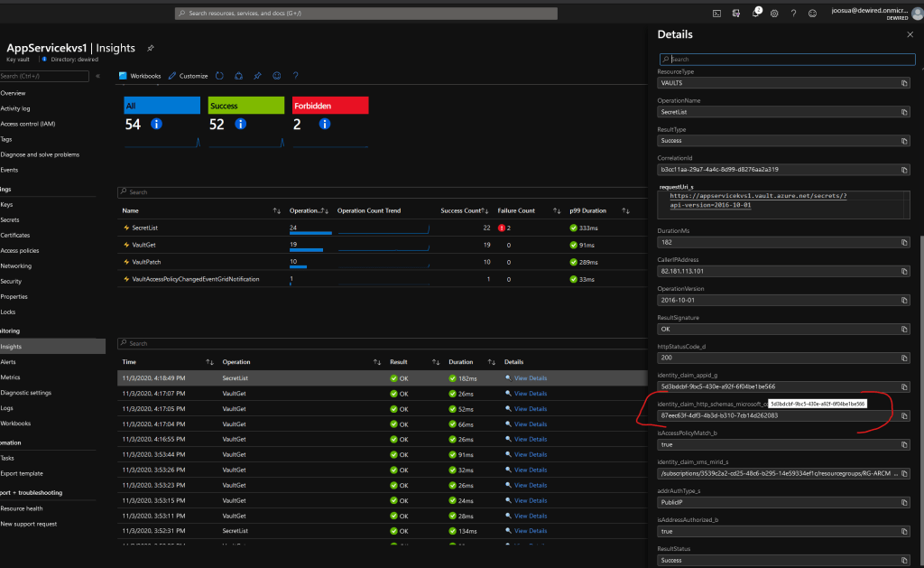Image resolution: width=924 pixels, height=568 pixels.
Task: Select the Forbidden filter tile
Action: pos(330,106)
